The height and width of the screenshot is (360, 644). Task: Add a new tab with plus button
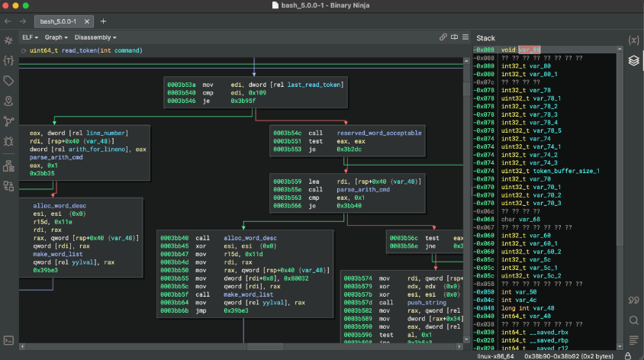point(103,21)
